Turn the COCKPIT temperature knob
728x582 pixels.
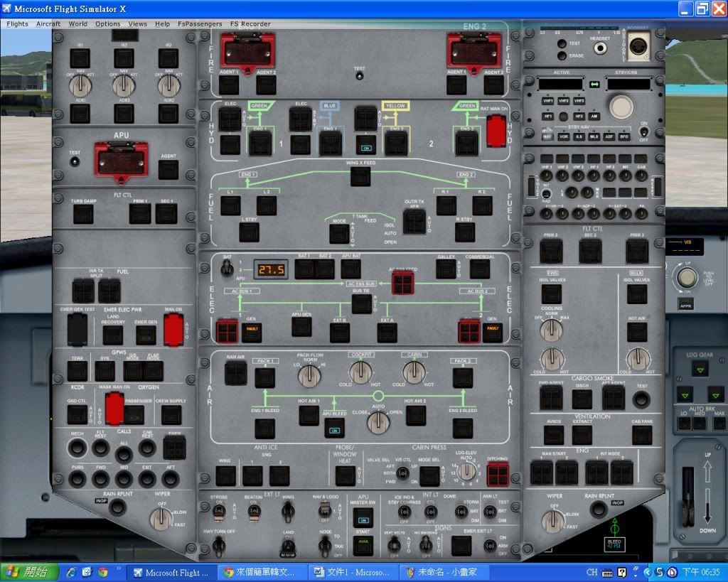[360, 372]
